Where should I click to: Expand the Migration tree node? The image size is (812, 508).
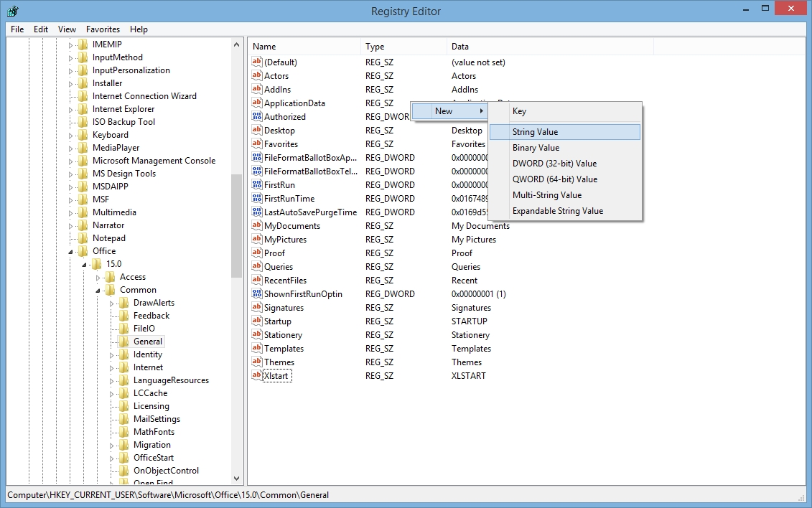coord(111,446)
